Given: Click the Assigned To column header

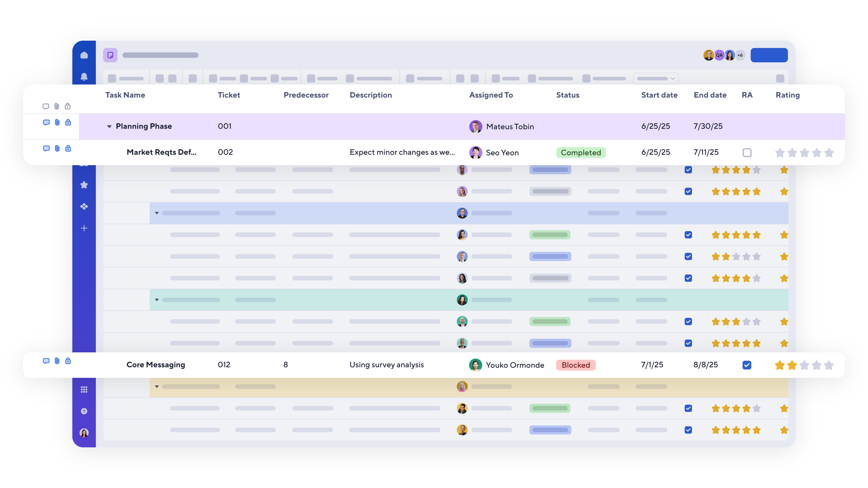Looking at the screenshot, I should tap(491, 95).
